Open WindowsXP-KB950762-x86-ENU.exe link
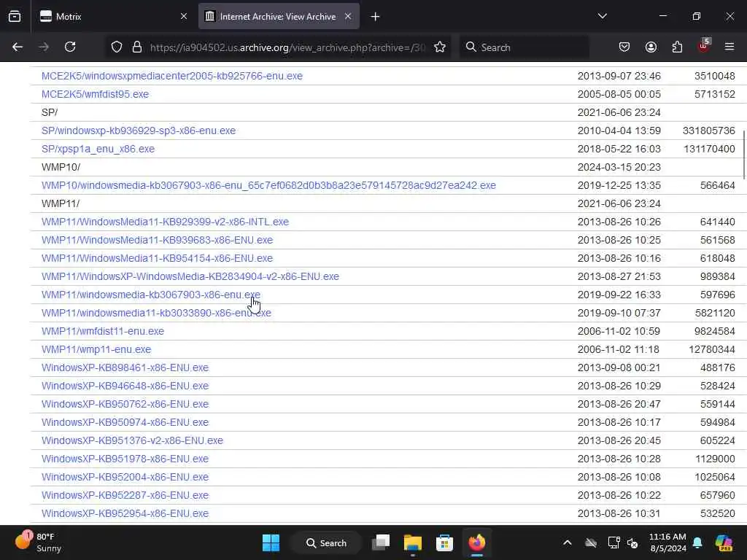747x560 pixels. click(x=125, y=404)
